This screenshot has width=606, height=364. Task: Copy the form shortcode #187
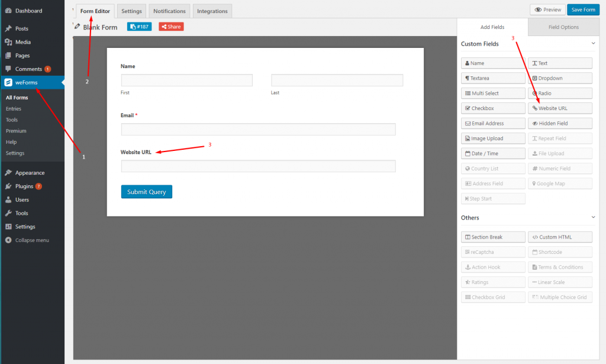click(139, 27)
